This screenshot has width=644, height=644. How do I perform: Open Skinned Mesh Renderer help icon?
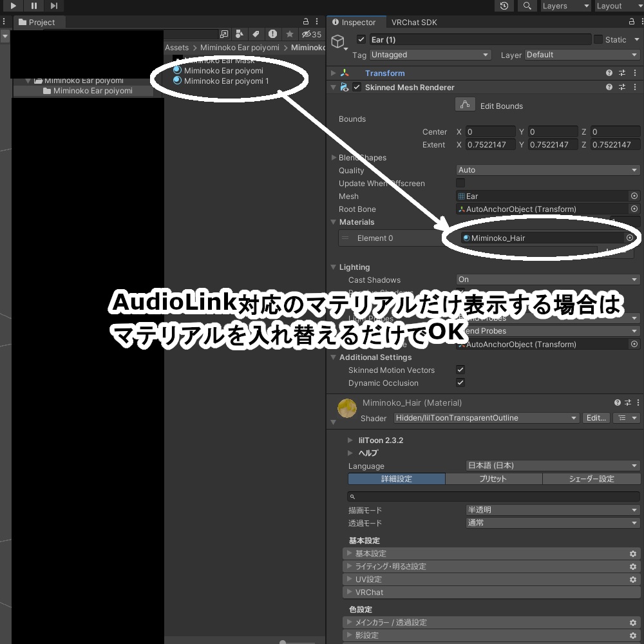(x=609, y=87)
